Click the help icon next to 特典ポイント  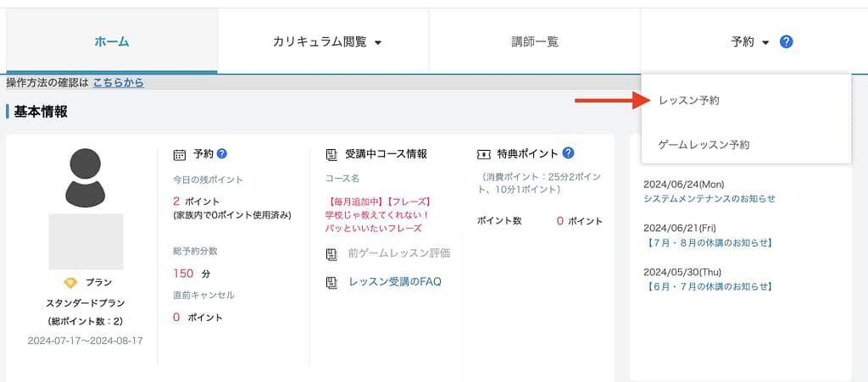pos(568,153)
